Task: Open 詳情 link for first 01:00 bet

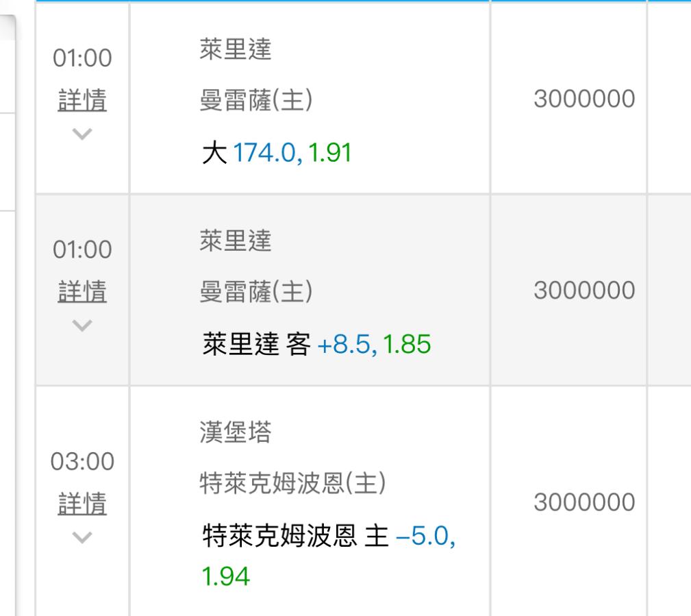Action: [82, 100]
